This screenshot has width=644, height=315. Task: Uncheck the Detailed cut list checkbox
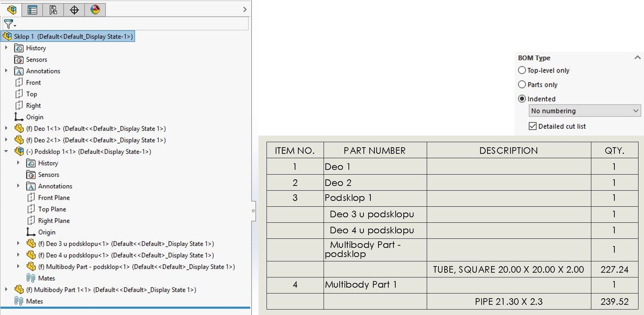pyautogui.click(x=532, y=126)
